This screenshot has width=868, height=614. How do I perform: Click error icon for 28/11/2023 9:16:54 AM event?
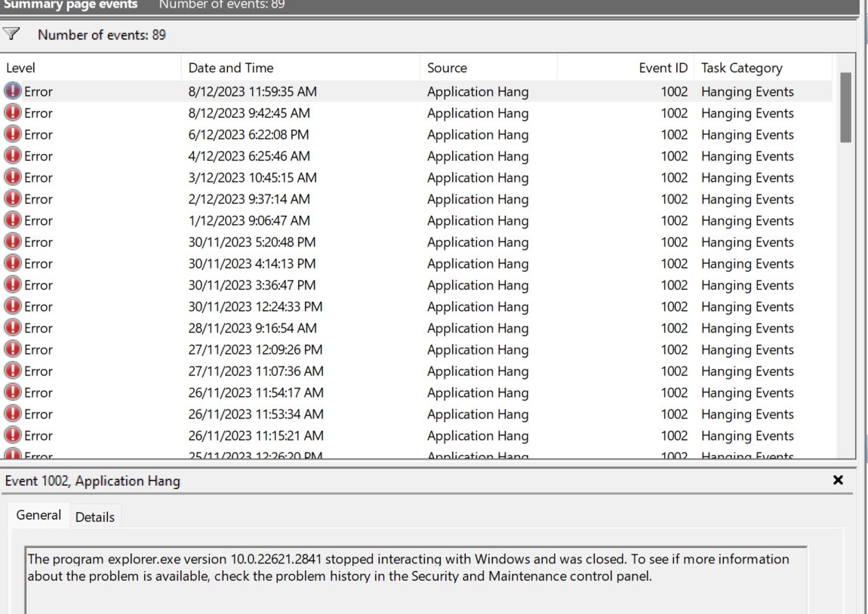point(12,328)
